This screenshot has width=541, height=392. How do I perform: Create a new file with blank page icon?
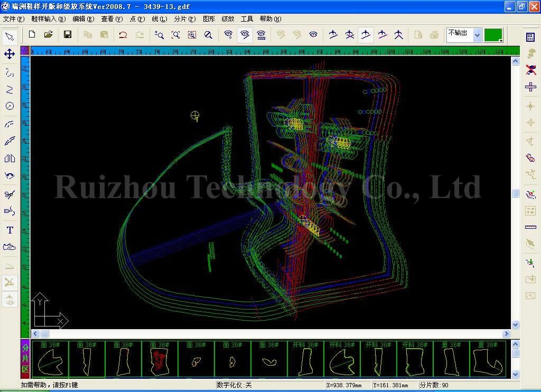[32, 34]
